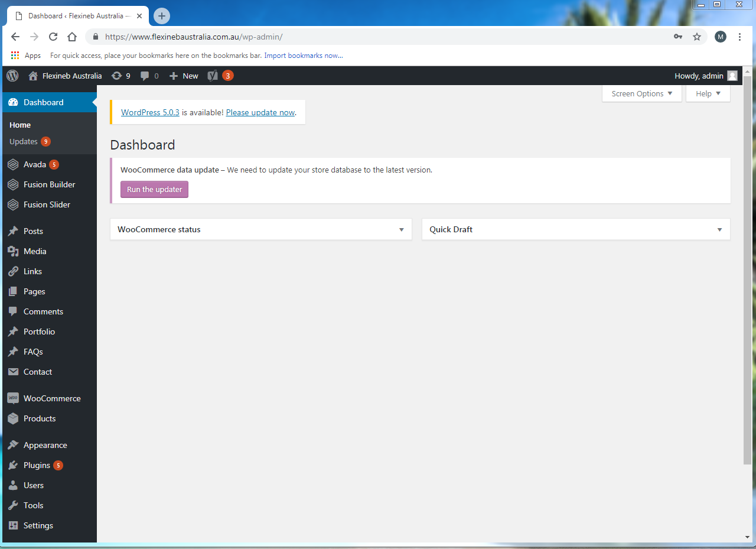Click the Avada icon in sidebar

[x=13, y=164]
